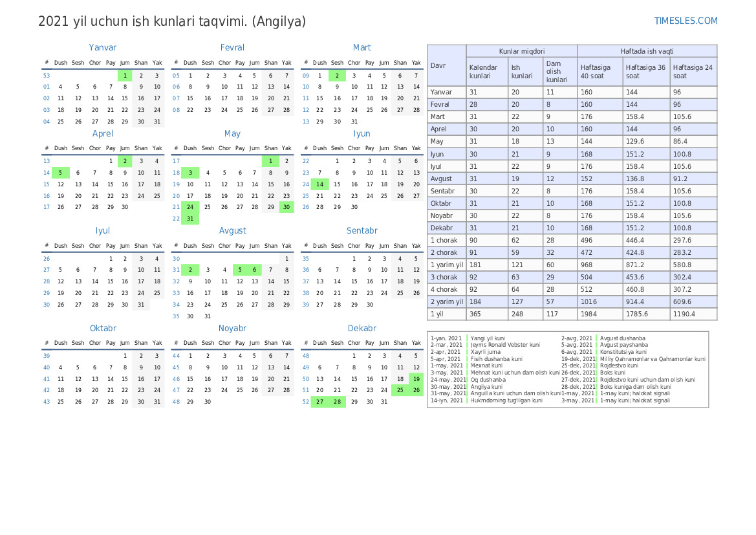Click highlighted day 1 in Yanvar calendar
Viewport: 756px width, 535px height.
coord(125,76)
